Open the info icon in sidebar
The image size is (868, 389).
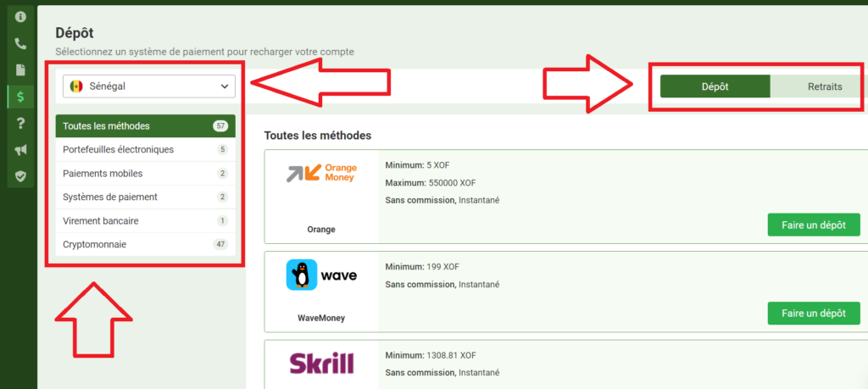[x=20, y=17]
